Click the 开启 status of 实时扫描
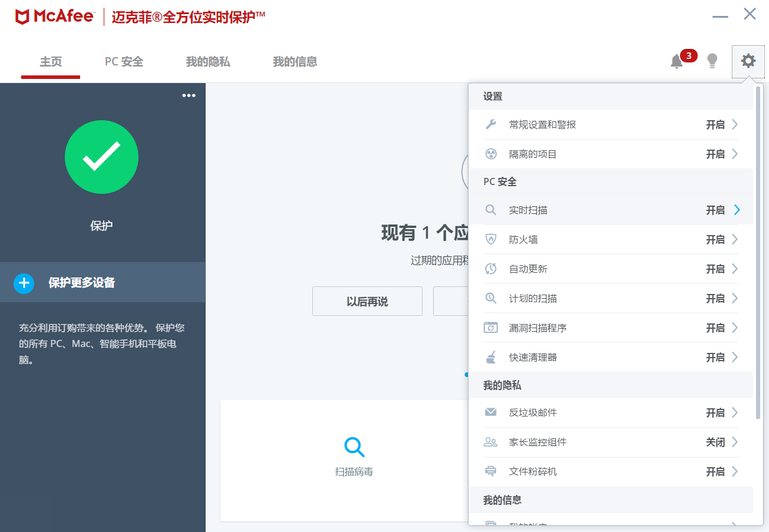 click(x=715, y=210)
